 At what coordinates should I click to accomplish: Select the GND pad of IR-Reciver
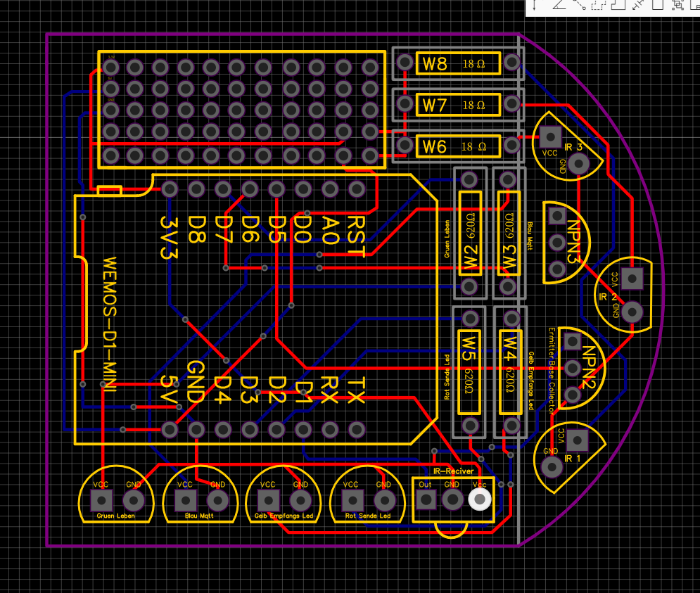[452, 499]
